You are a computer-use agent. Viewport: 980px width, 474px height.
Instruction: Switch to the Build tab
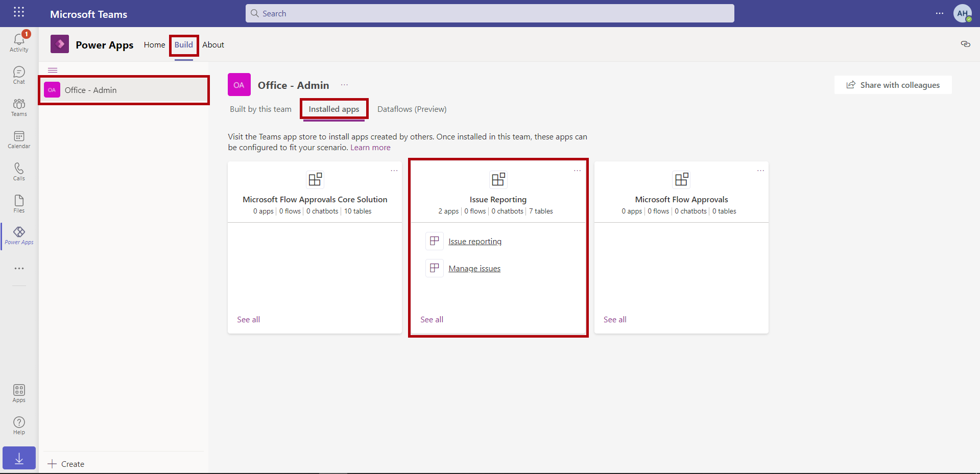pyautogui.click(x=184, y=45)
